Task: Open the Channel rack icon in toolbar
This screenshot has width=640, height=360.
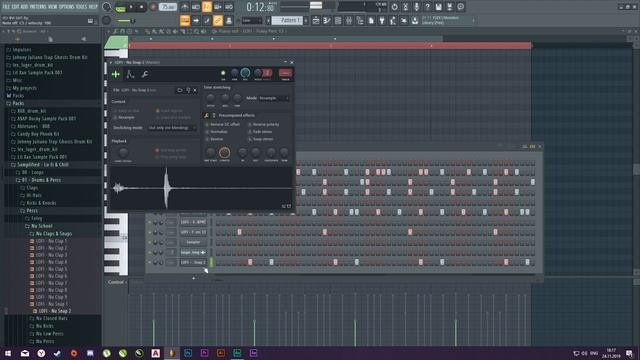Action: (x=338, y=20)
